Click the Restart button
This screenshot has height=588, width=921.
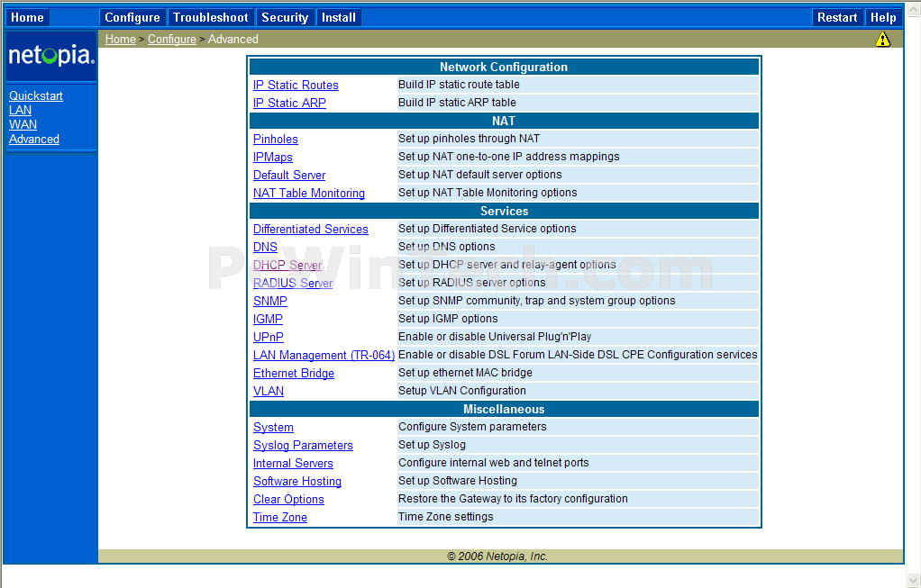837,18
